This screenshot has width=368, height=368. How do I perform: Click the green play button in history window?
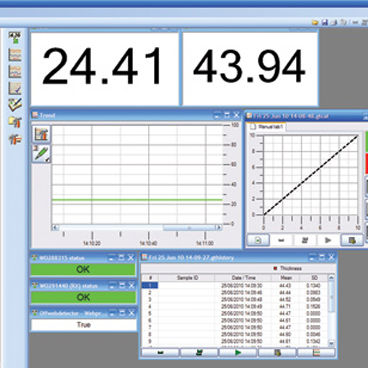pos(238,352)
